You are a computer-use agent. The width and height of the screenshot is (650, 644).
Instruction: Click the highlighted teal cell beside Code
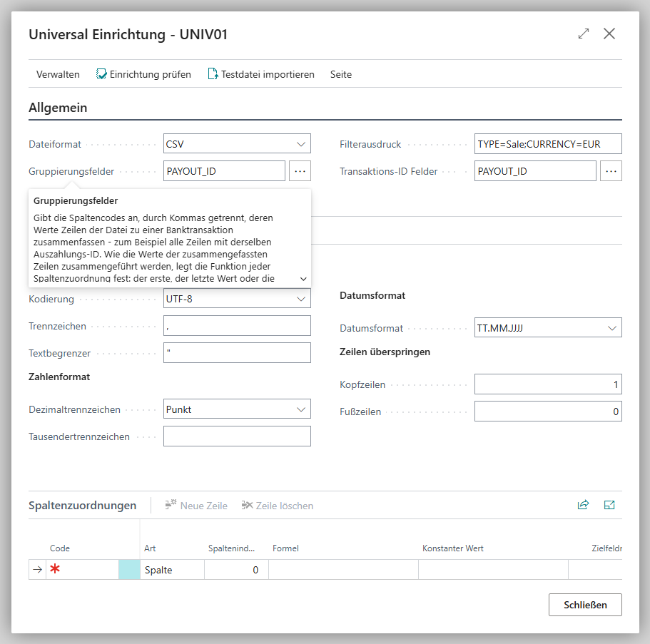129,569
